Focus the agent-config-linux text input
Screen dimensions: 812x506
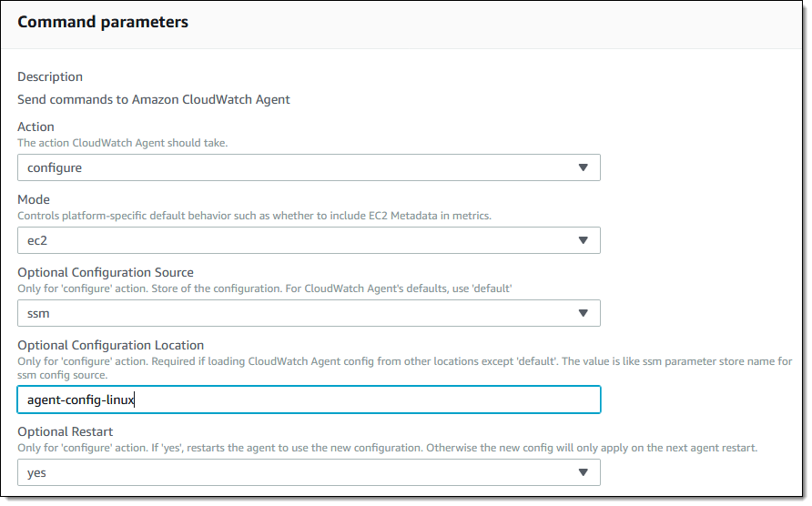[x=309, y=400]
